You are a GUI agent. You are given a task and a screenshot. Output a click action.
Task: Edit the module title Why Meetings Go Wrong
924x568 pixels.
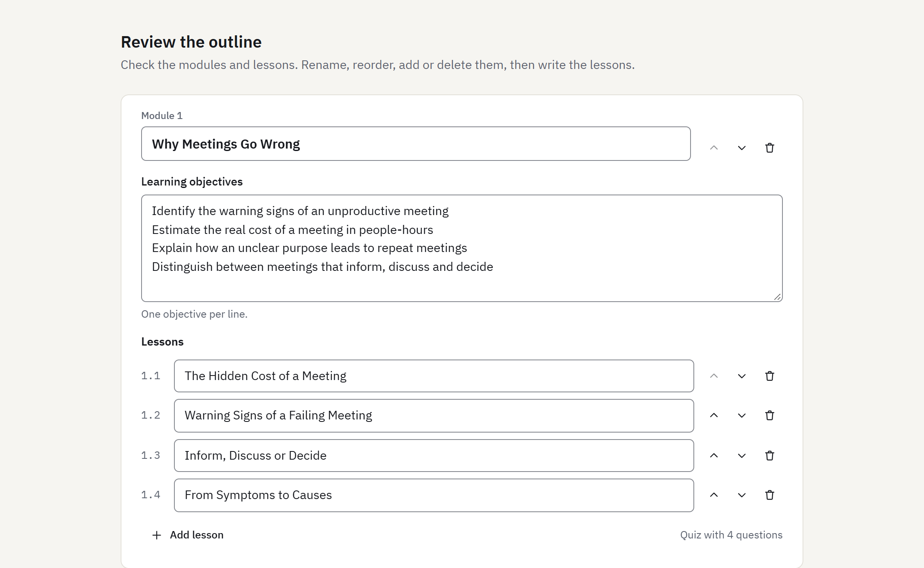pos(416,144)
